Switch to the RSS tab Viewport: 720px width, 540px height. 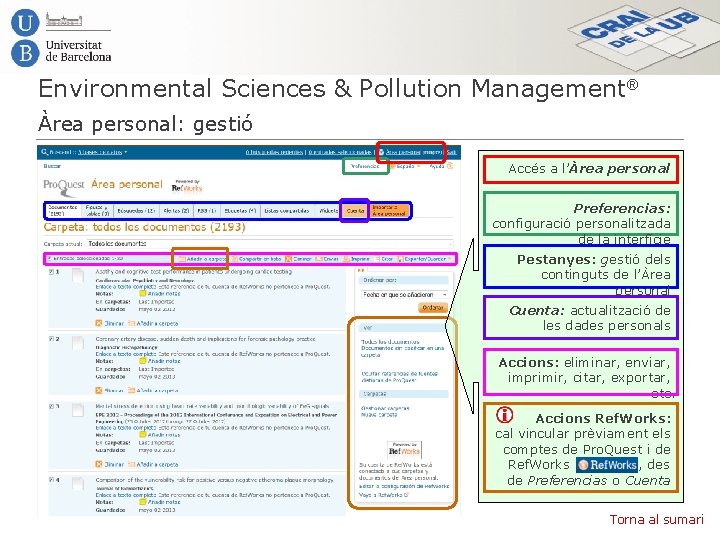pyautogui.click(x=207, y=211)
